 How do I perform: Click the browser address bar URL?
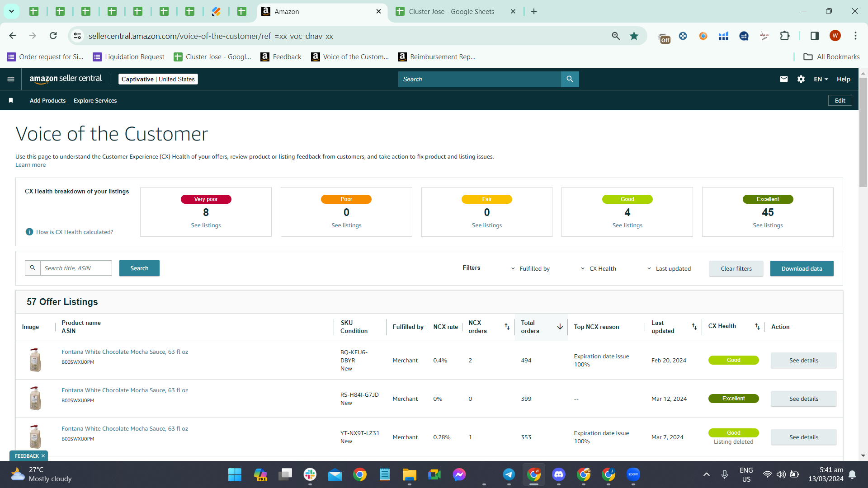[211, 36]
